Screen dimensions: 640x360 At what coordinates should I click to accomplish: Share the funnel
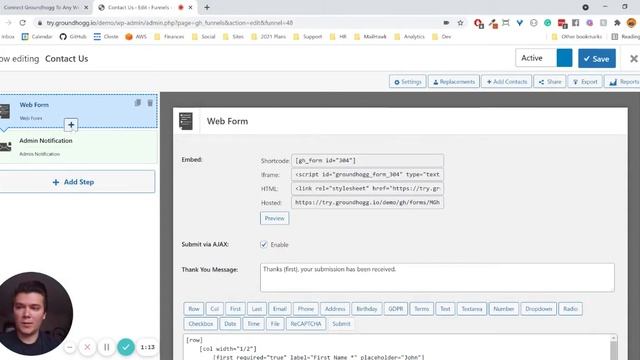pyautogui.click(x=550, y=82)
